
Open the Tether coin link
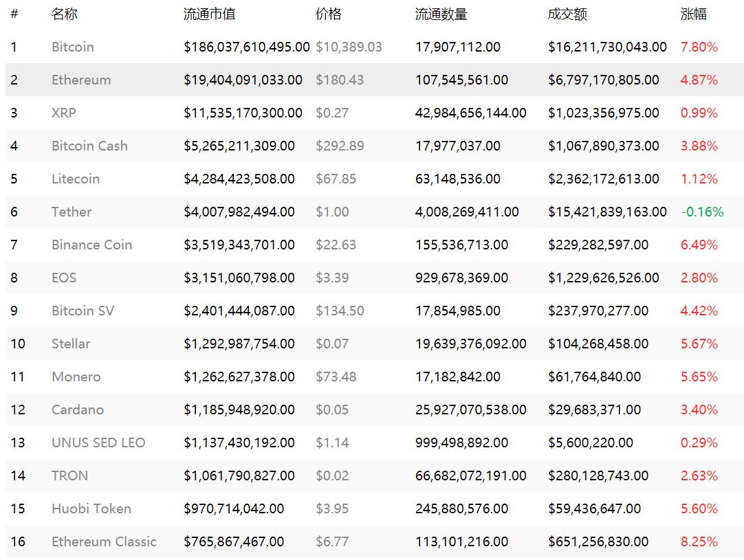click(x=72, y=212)
